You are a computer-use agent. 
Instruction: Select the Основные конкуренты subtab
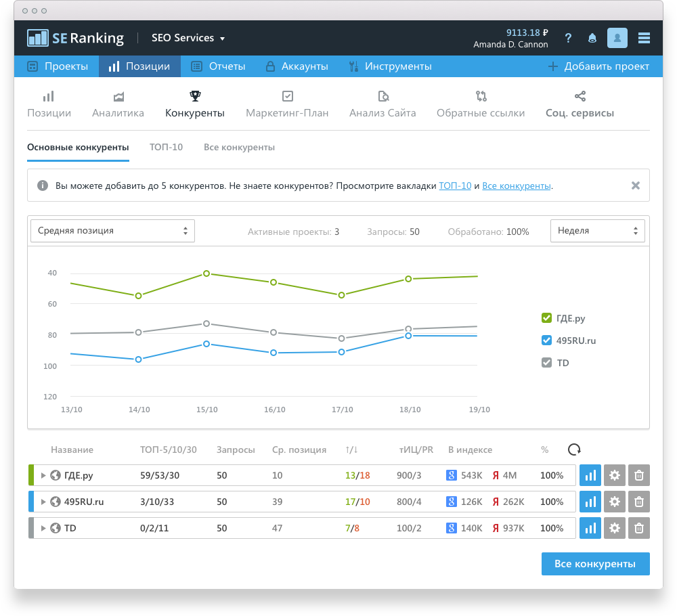click(x=78, y=147)
